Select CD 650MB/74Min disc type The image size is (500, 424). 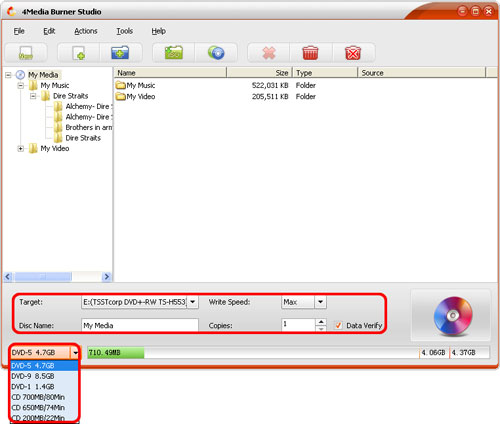click(x=44, y=408)
